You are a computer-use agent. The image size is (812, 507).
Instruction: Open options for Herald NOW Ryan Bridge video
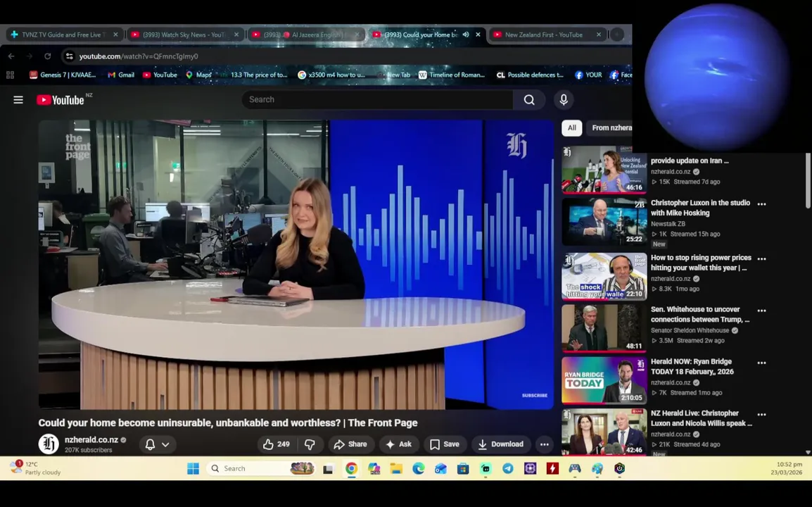point(761,363)
